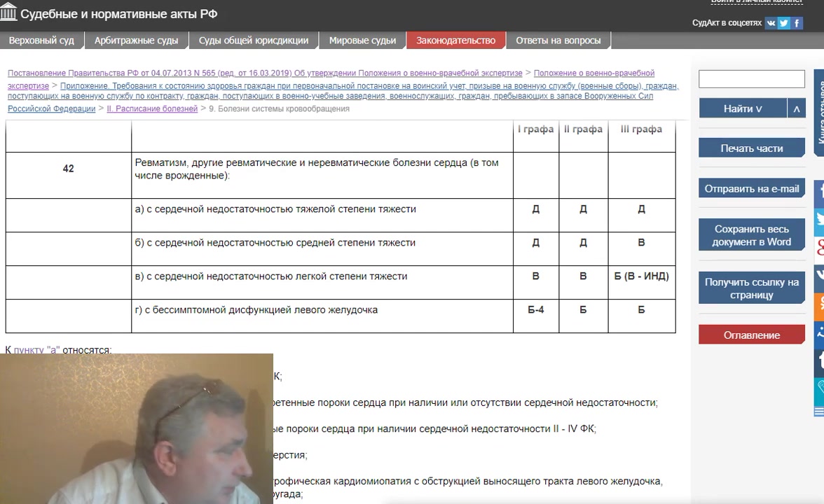Viewport: 824px width, 504px height.
Task: Select the 'Мировые судьи' tab
Action: pyautogui.click(x=362, y=41)
